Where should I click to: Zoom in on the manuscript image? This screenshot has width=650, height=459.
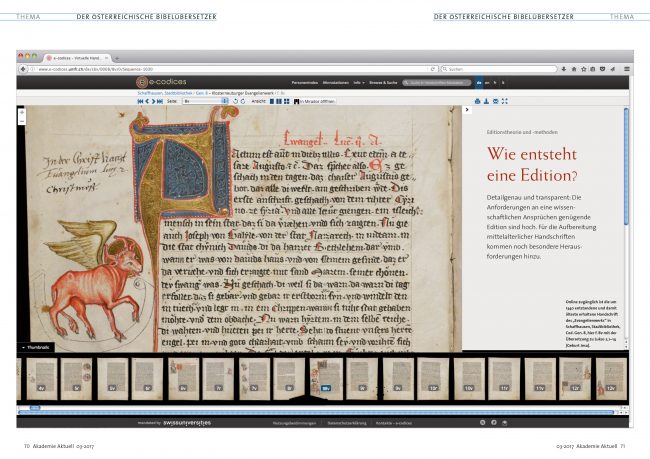coord(22,111)
